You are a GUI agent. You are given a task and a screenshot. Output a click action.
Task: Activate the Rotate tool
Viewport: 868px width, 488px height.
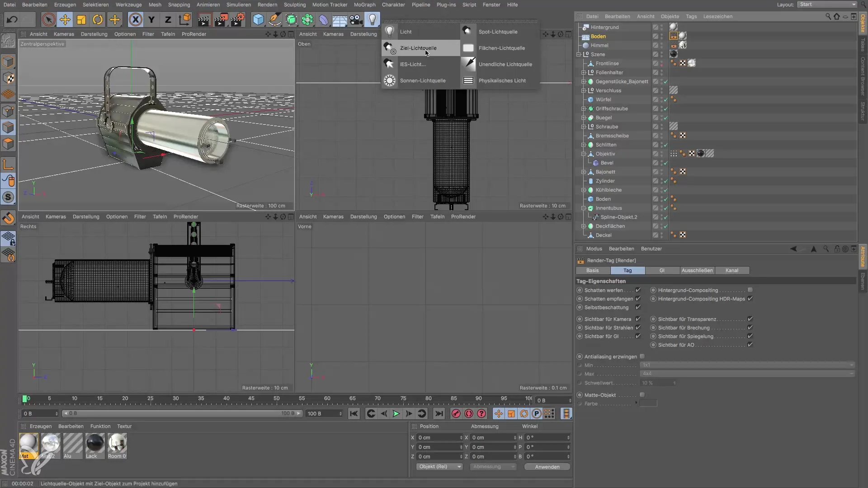pos(98,20)
